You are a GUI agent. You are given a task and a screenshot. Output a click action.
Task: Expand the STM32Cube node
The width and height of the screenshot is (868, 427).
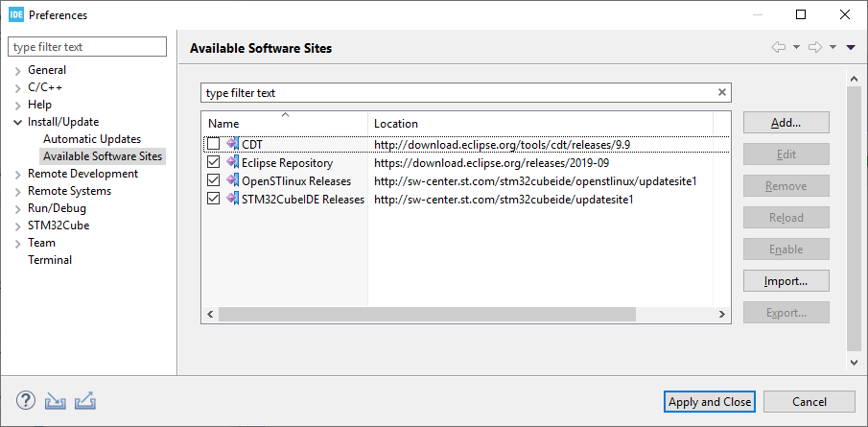pyautogui.click(x=18, y=225)
